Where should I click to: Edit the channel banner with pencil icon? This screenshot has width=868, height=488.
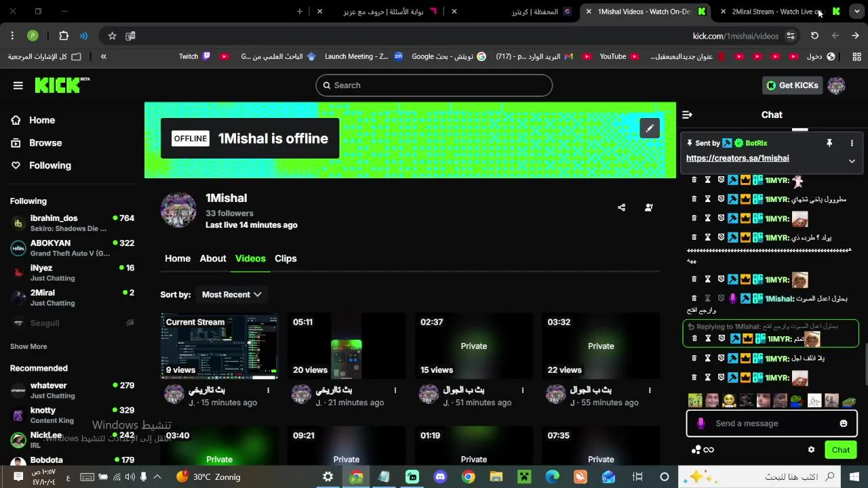649,128
